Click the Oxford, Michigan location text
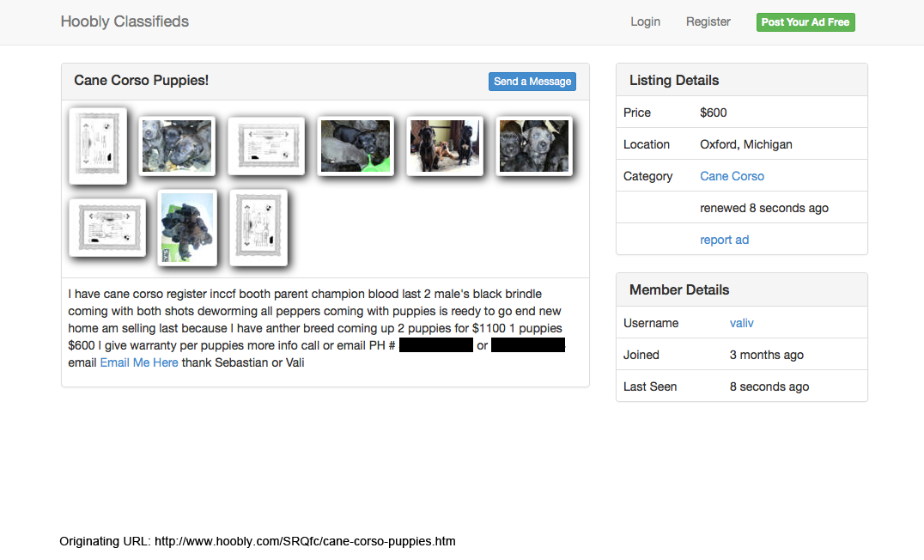This screenshot has height=560, width=924. tap(746, 144)
